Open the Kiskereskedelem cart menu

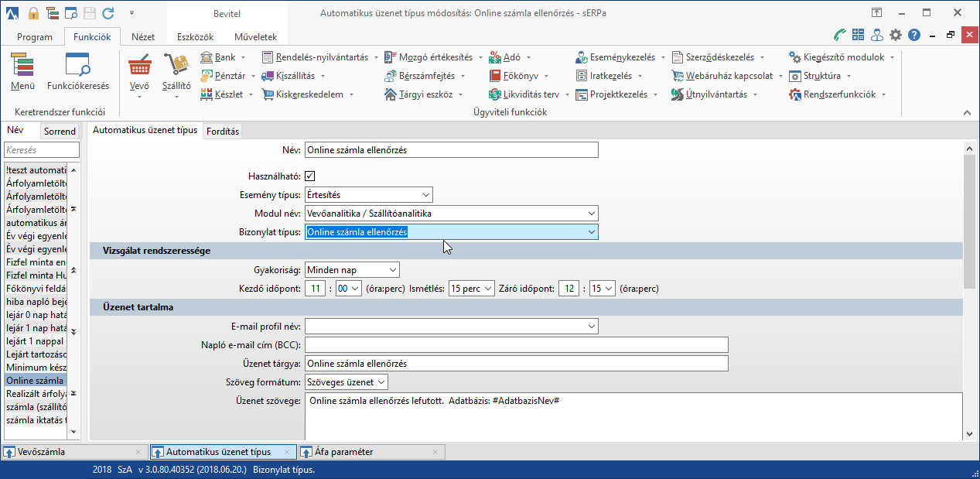point(308,94)
